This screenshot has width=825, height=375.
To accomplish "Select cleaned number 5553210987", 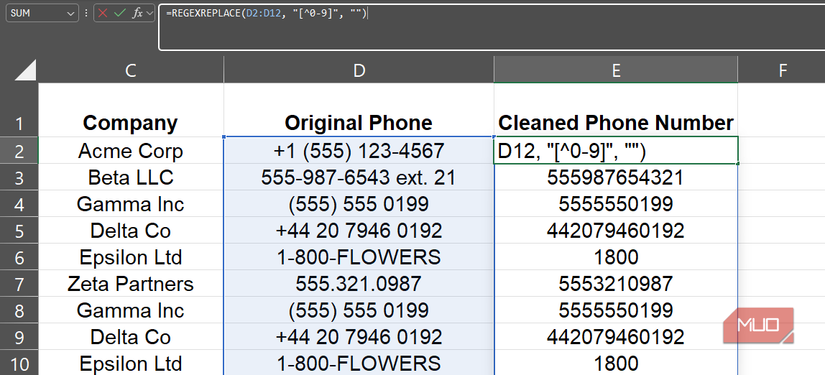I will point(616,283).
